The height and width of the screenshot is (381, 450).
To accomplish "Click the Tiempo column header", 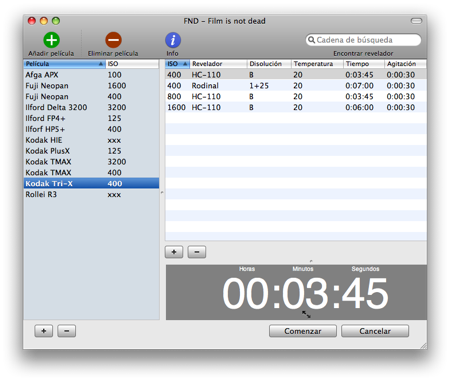I will click(364, 64).
